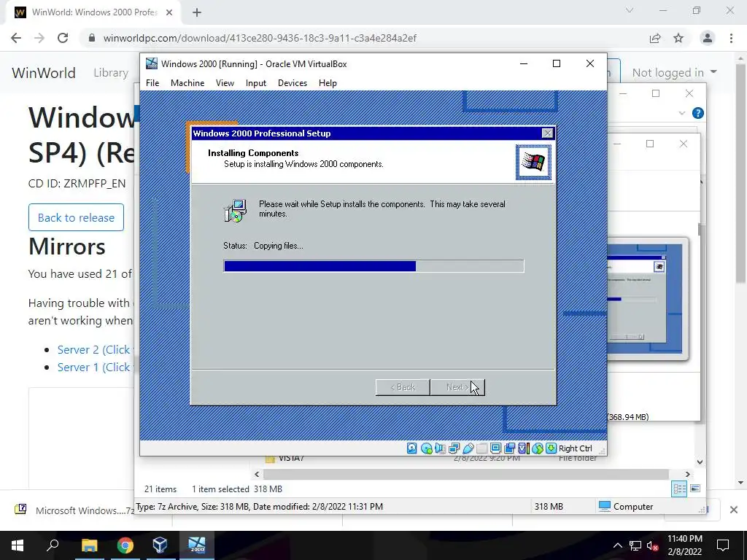Open File Explorer from the taskbar
This screenshot has width=747, height=560.
(89, 545)
